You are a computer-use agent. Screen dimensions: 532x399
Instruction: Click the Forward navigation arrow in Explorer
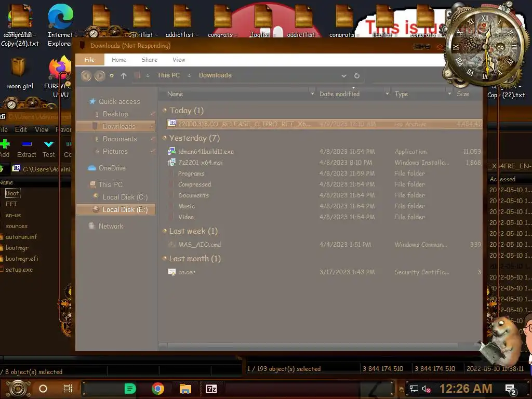click(100, 75)
